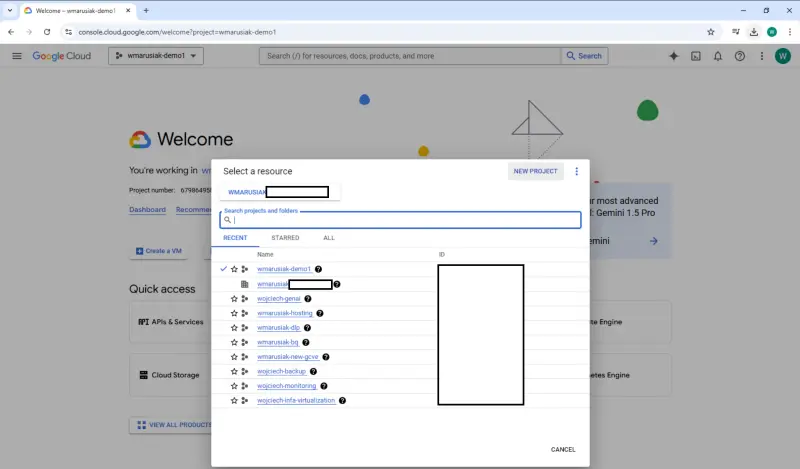
Task: Click help icon next to wmarusiak-dlp
Action: pyautogui.click(x=307, y=328)
